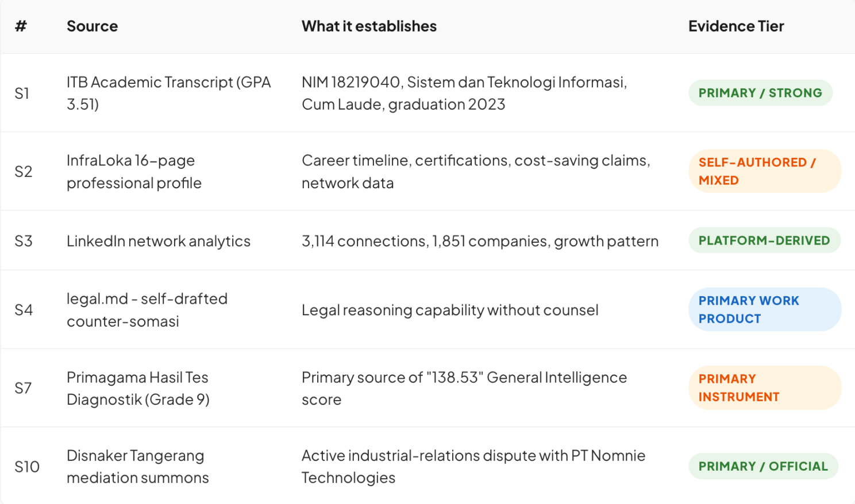Select the legal.md self-drafted counter-somasi entry

pyautogui.click(x=147, y=310)
